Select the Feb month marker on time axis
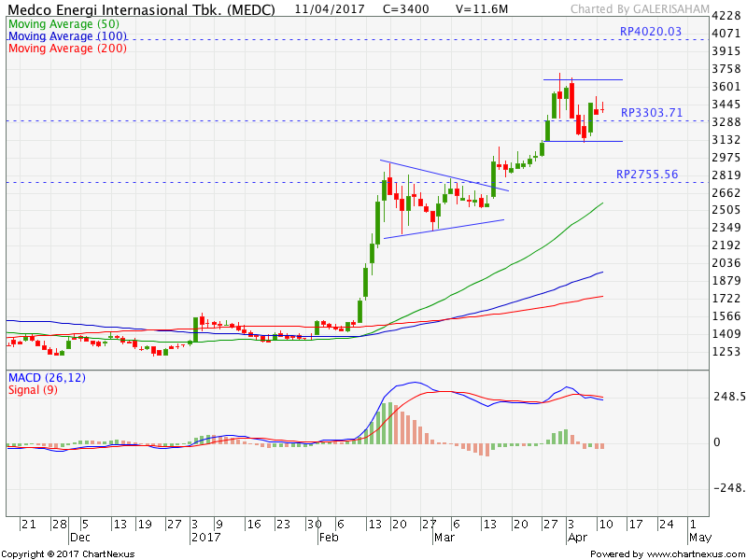This screenshot has width=747, height=560. [x=328, y=539]
